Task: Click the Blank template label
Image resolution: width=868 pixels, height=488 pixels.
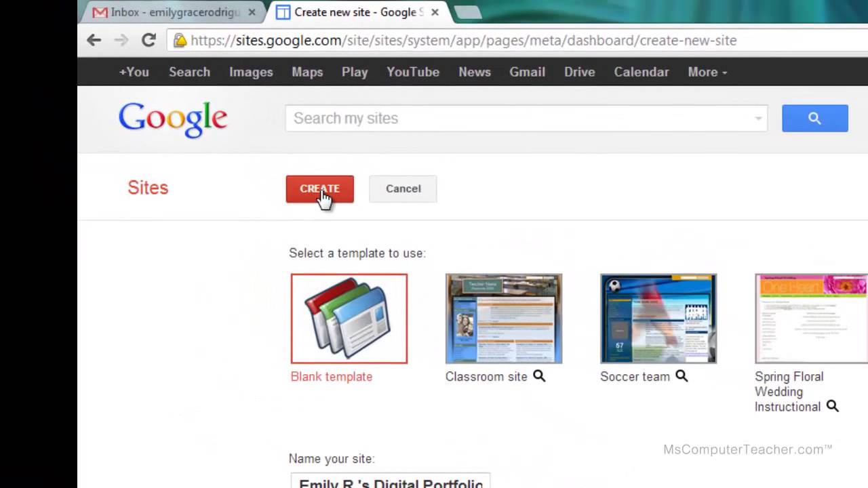Action: [x=332, y=376]
